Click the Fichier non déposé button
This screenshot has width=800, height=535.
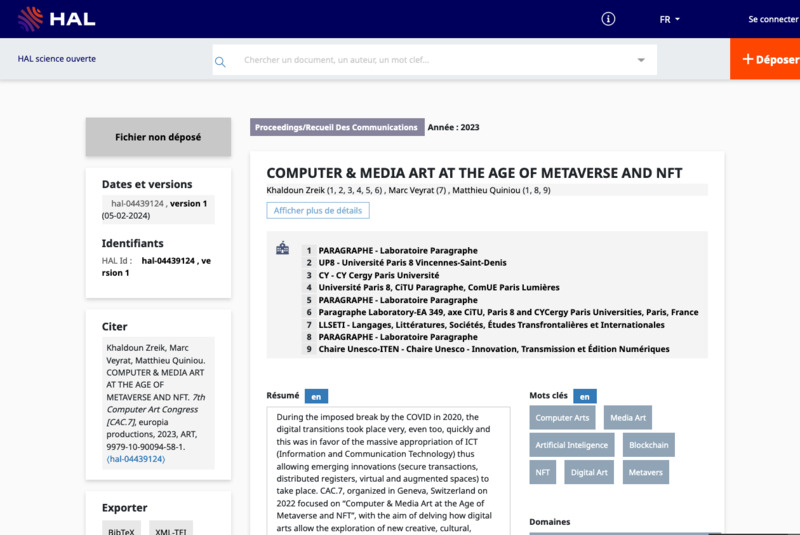[158, 137]
